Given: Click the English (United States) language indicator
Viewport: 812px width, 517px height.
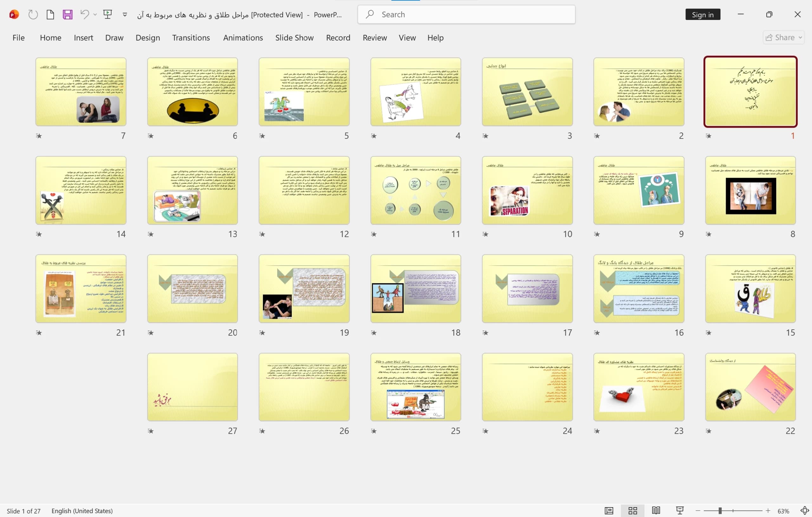Looking at the screenshot, I should coord(82,511).
